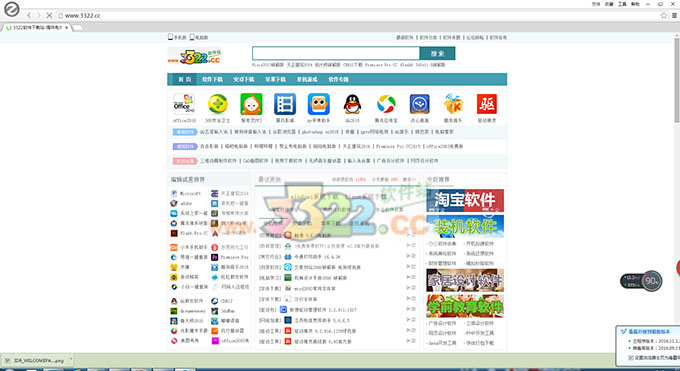The width and height of the screenshot is (680, 371).
Task: Open the iQiyi PPS orange mascot icon
Action: [x=251, y=104]
